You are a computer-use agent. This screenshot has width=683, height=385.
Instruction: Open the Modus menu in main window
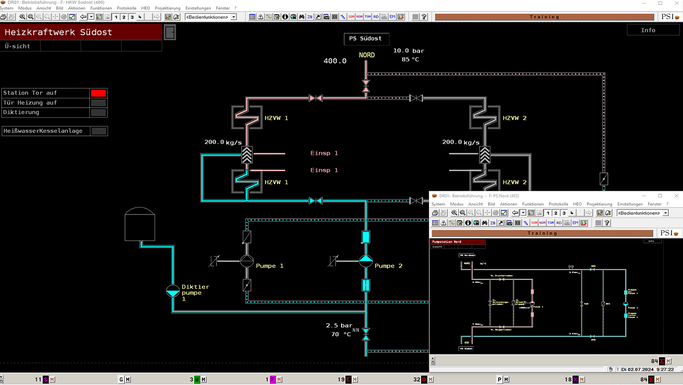tap(25, 8)
